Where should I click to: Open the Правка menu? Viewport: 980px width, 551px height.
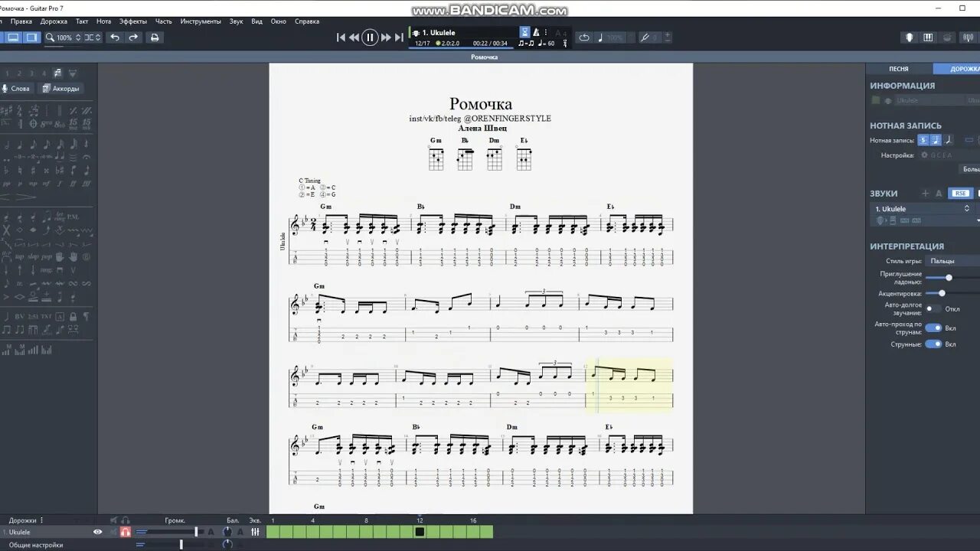click(21, 21)
